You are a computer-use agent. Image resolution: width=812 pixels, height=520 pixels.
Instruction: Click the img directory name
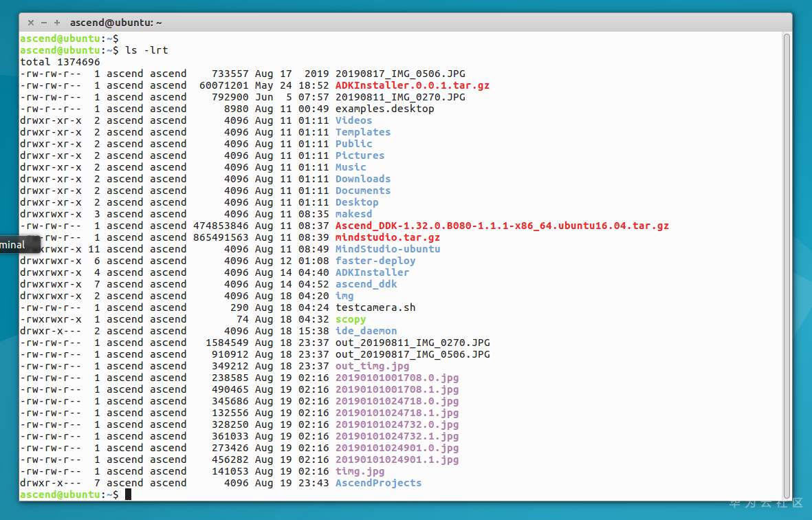click(344, 296)
